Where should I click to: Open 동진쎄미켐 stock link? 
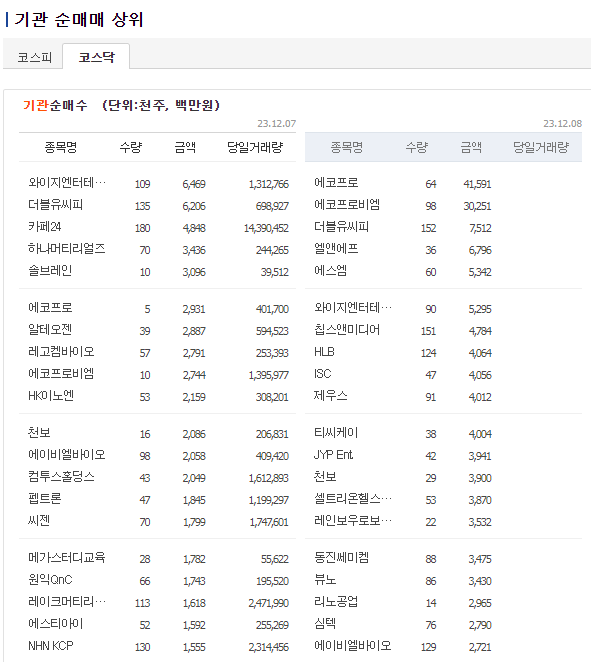point(341,558)
